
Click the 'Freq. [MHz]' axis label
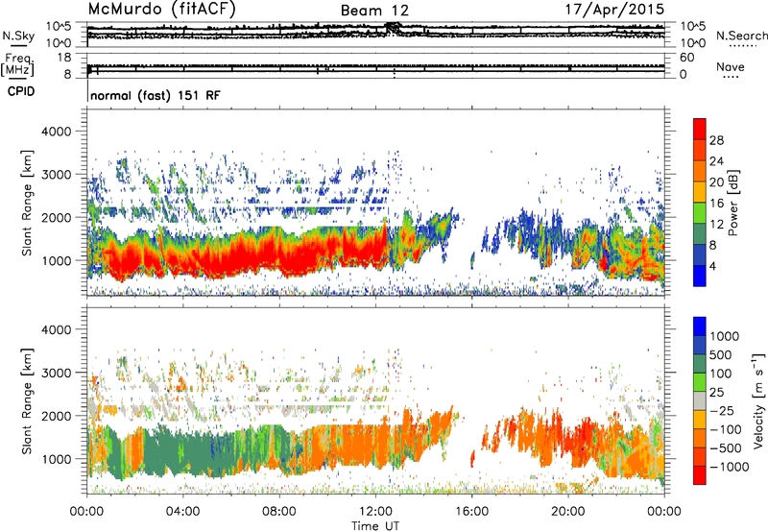click(x=17, y=65)
